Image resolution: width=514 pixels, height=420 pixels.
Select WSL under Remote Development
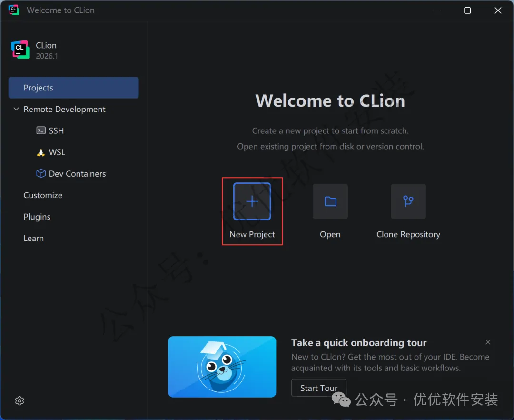[57, 152]
